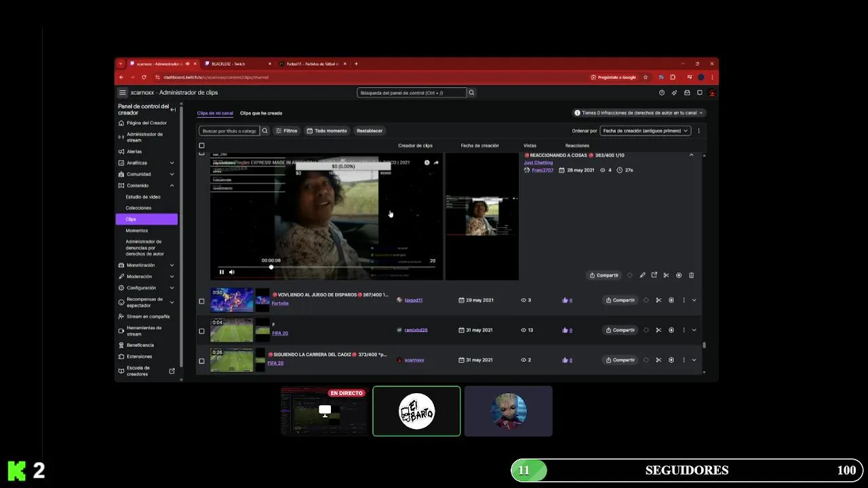Click the thumbs-up reaction in the ramixhd26 row
Image resolution: width=868 pixels, height=488 pixels.
(x=567, y=330)
